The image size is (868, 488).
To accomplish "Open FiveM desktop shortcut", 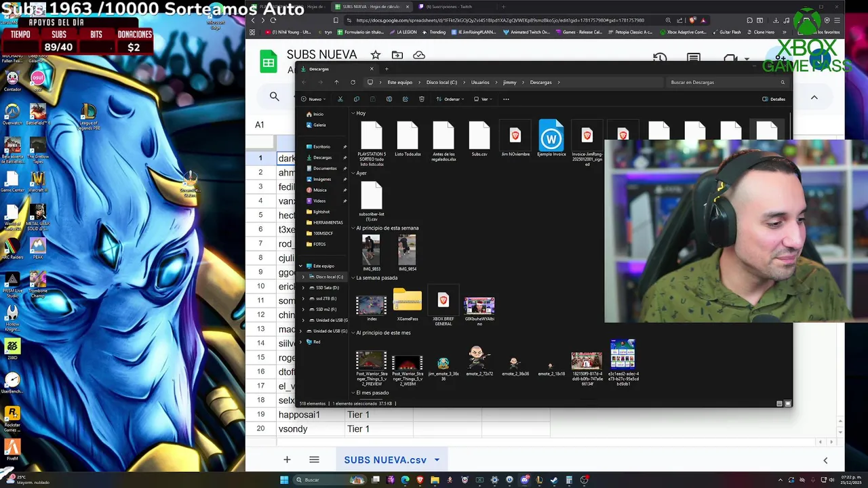I will (12, 450).
